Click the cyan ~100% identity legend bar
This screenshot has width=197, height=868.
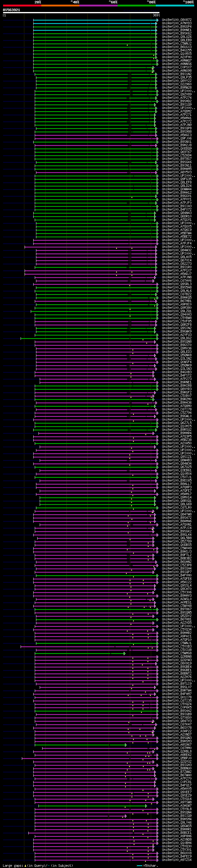(x=175, y=6)
